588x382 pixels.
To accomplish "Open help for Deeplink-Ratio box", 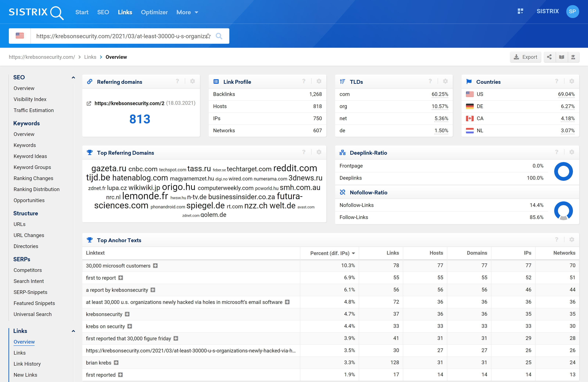I will click(556, 152).
